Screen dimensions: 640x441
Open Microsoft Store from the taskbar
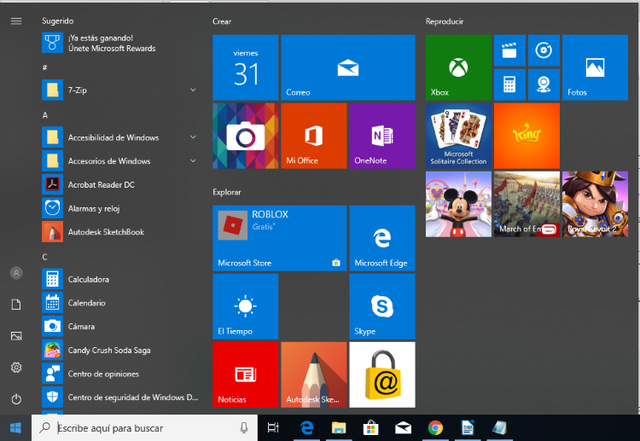[371, 428]
